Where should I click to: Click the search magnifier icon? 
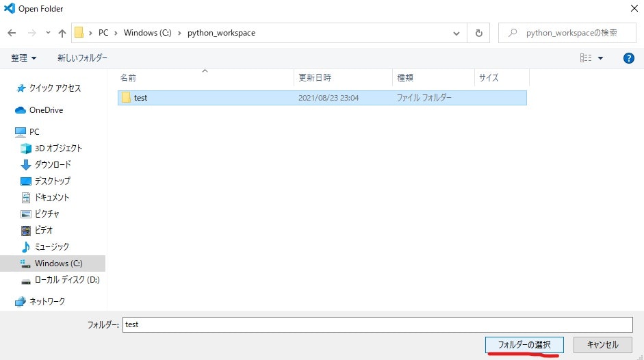tap(512, 33)
